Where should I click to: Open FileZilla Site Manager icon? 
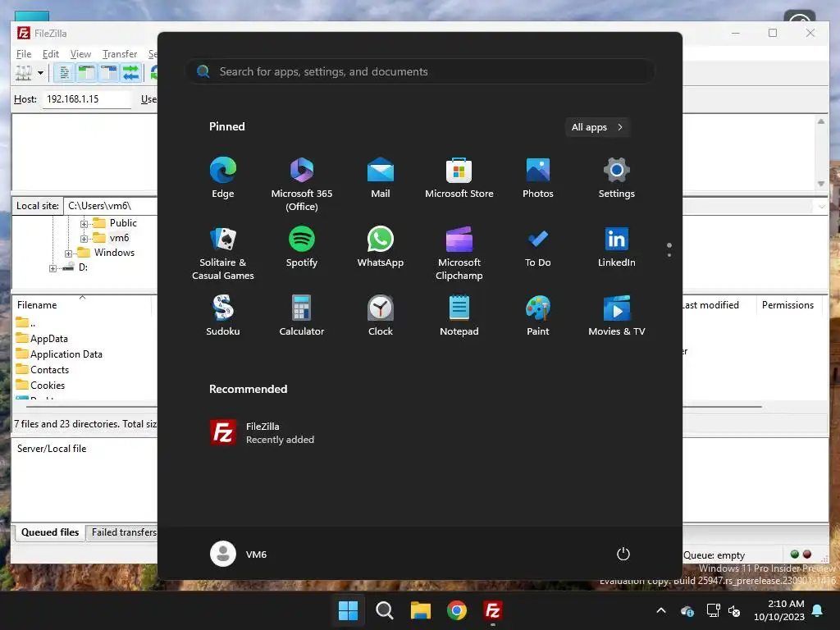23,73
